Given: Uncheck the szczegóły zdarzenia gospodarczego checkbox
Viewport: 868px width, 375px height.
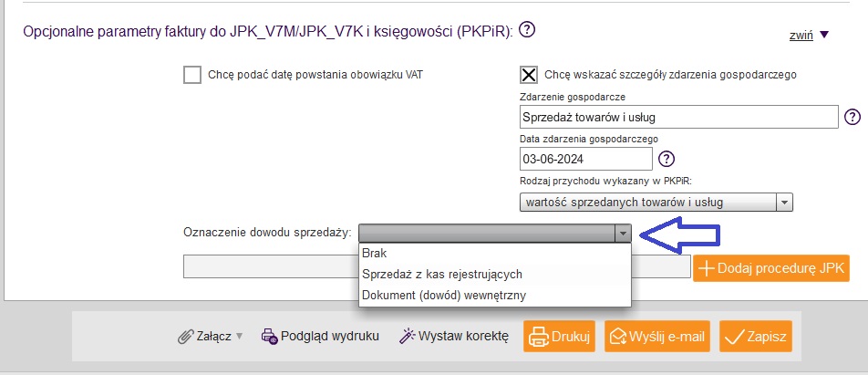Looking at the screenshot, I should [528, 76].
